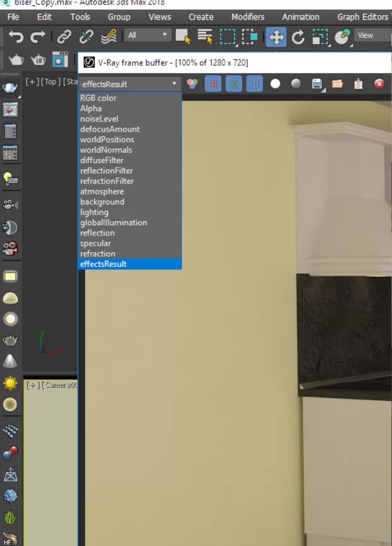The width and height of the screenshot is (392, 546).
Task: Click the [Top] viewport name label
Action: coord(50,82)
